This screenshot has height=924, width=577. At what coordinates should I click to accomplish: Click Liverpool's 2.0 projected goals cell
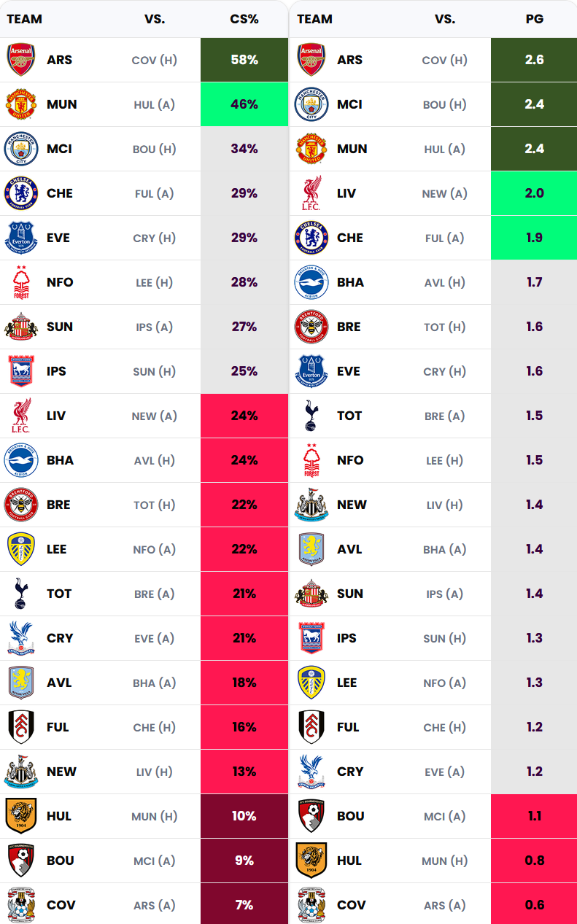point(534,193)
